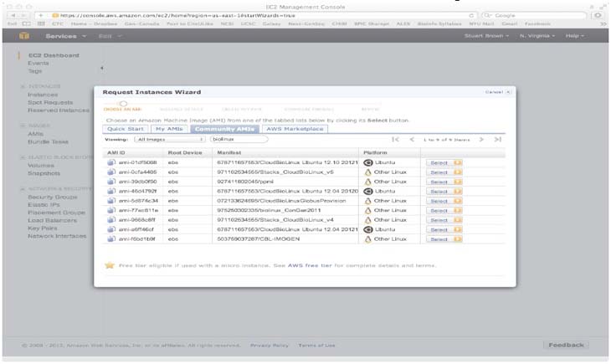The image size is (611, 364).
Task: Open Key Pairs in the sidebar
Action: pyautogui.click(x=43, y=228)
